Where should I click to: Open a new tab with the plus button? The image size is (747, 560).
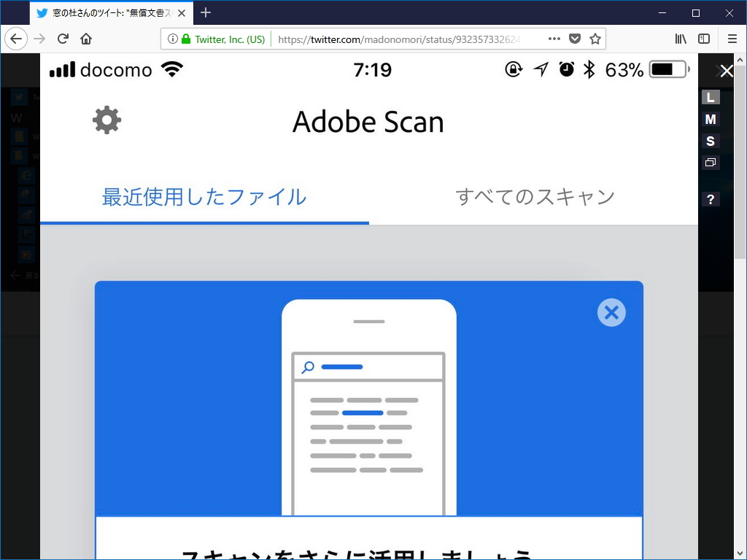205,12
